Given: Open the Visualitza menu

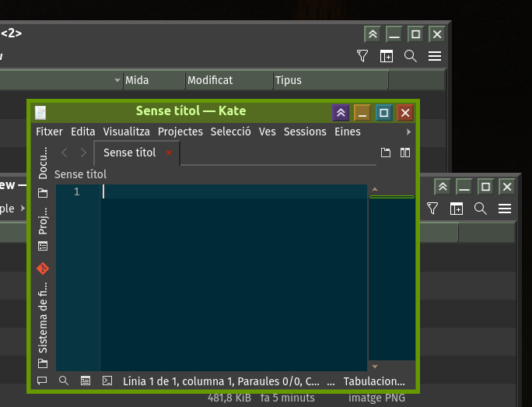Looking at the screenshot, I should [x=126, y=132].
